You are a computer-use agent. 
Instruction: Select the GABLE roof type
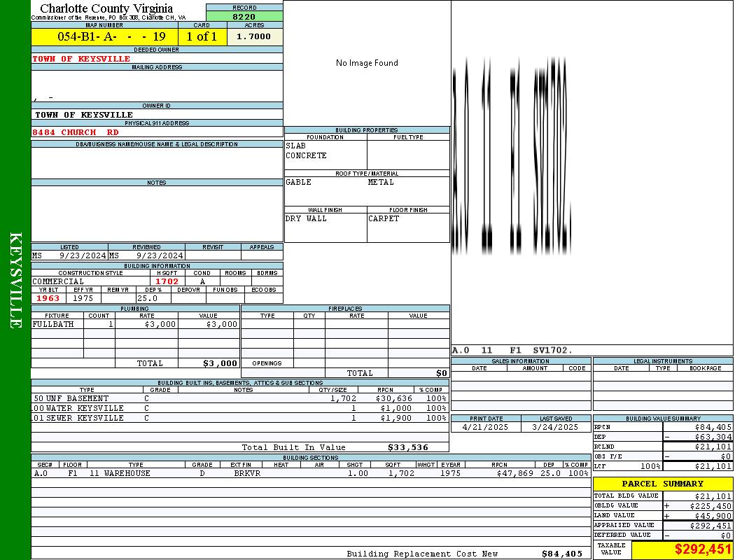click(x=299, y=182)
